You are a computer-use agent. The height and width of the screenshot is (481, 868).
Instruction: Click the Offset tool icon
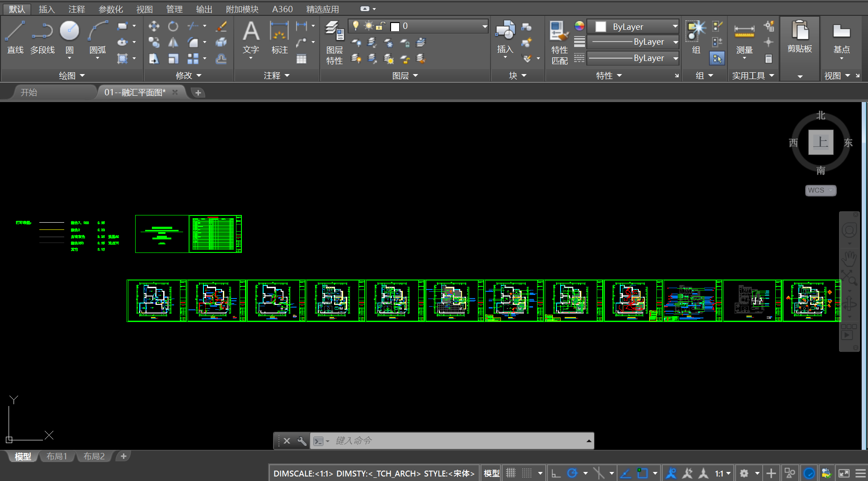221,59
